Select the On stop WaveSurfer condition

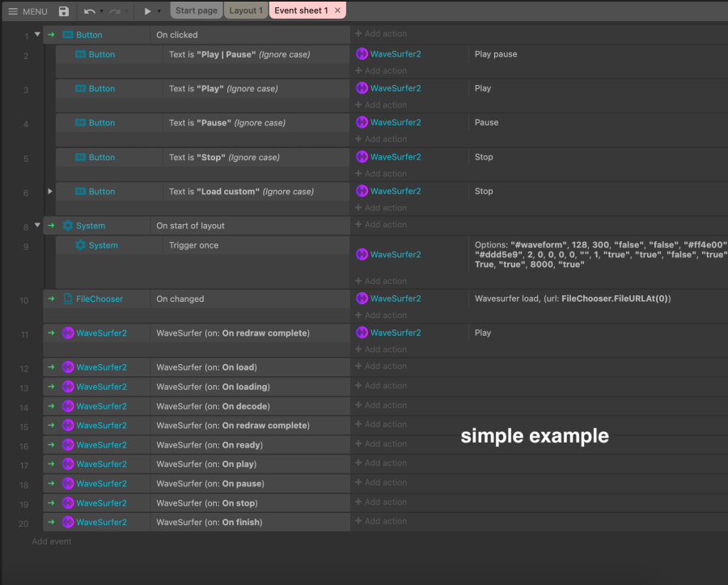(207, 502)
